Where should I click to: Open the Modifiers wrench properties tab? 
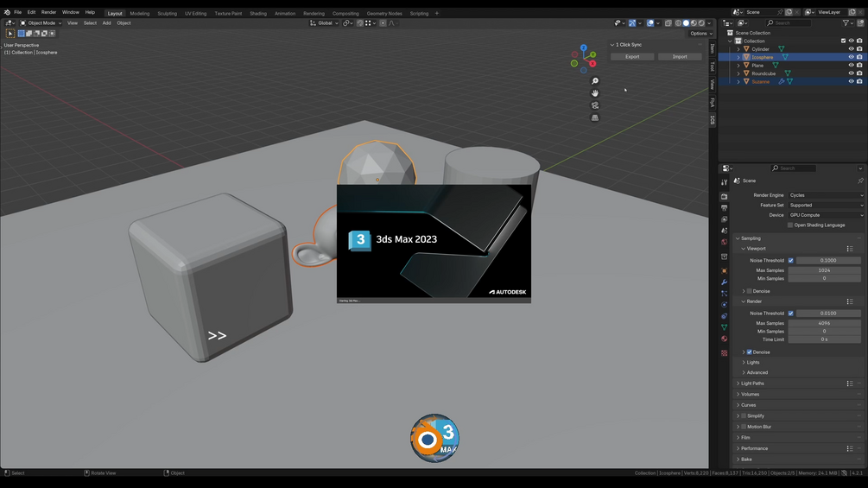click(x=724, y=282)
